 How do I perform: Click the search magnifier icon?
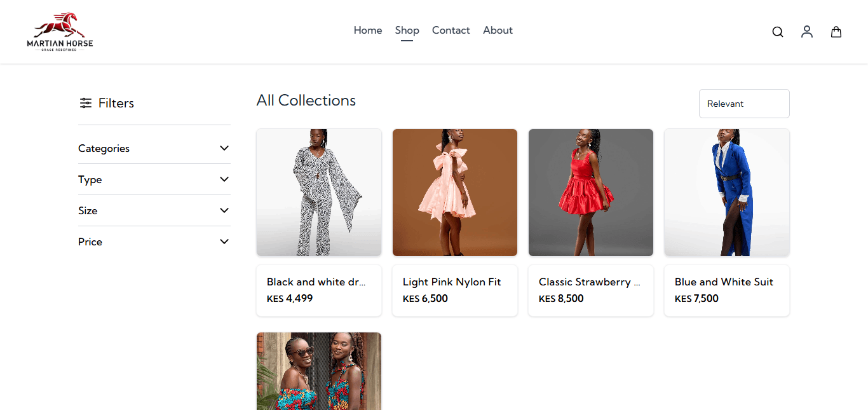[777, 32]
